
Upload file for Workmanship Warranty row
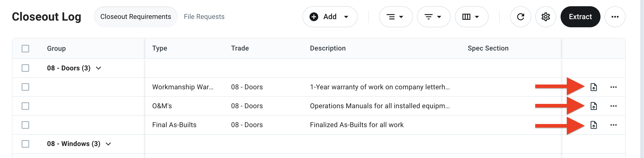point(594,87)
